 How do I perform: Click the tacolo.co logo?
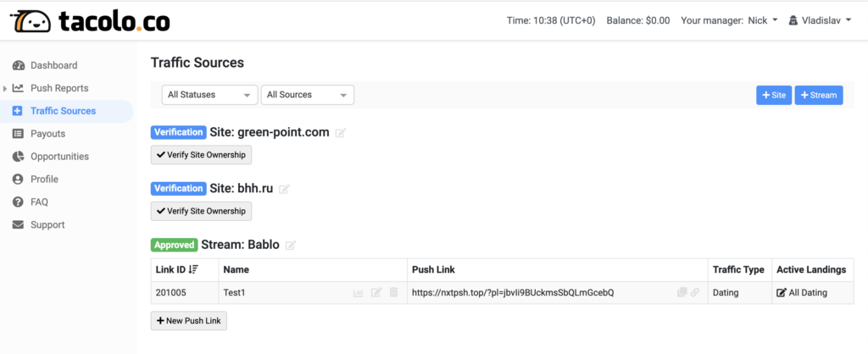pyautogui.click(x=90, y=21)
